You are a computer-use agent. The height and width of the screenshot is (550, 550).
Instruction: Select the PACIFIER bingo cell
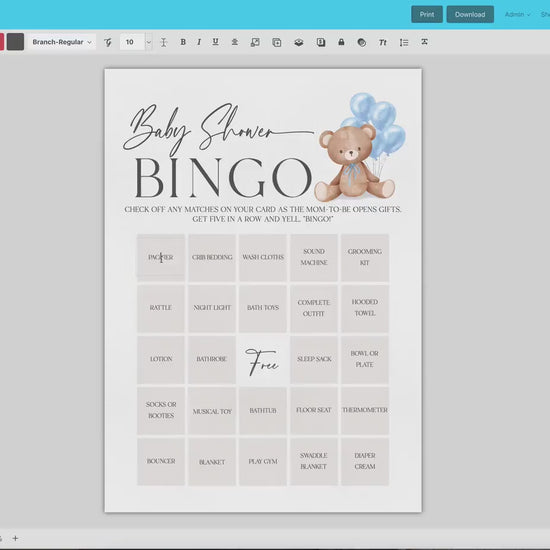pos(161,257)
